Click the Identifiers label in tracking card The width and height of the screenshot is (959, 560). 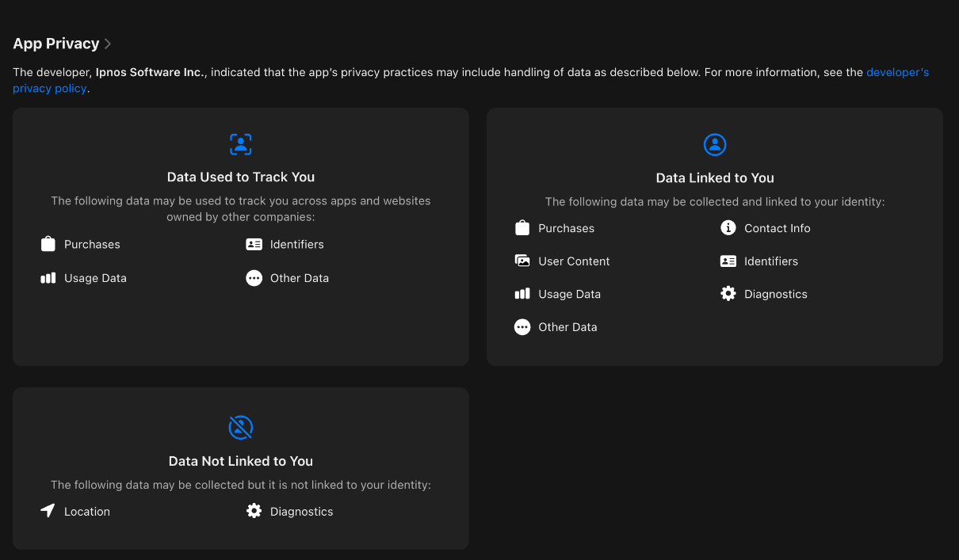[x=297, y=244]
